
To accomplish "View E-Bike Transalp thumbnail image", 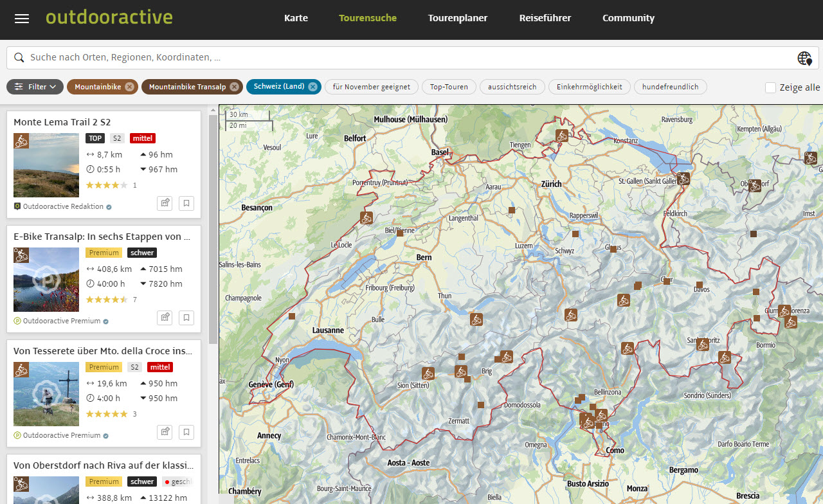I will [x=46, y=280].
